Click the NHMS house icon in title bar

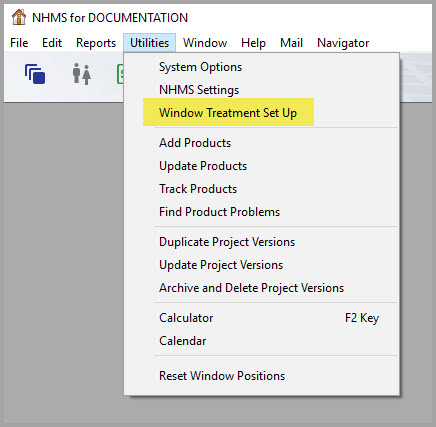click(19, 17)
